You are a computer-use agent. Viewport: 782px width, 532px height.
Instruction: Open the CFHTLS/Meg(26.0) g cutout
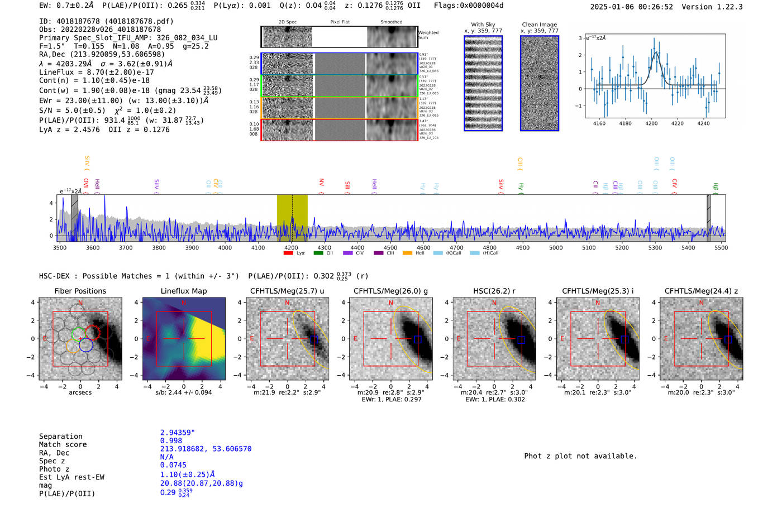(391, 339)
